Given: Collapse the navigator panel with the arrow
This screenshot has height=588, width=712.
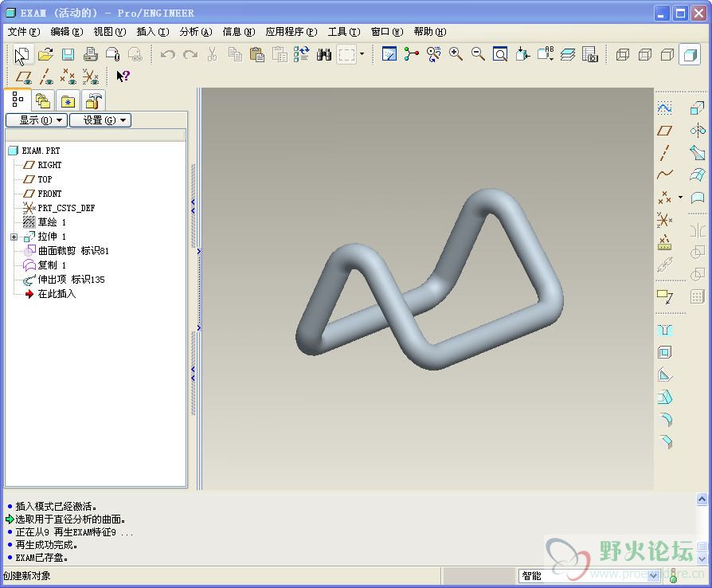Looking at the screenshot, I should 193,206.
